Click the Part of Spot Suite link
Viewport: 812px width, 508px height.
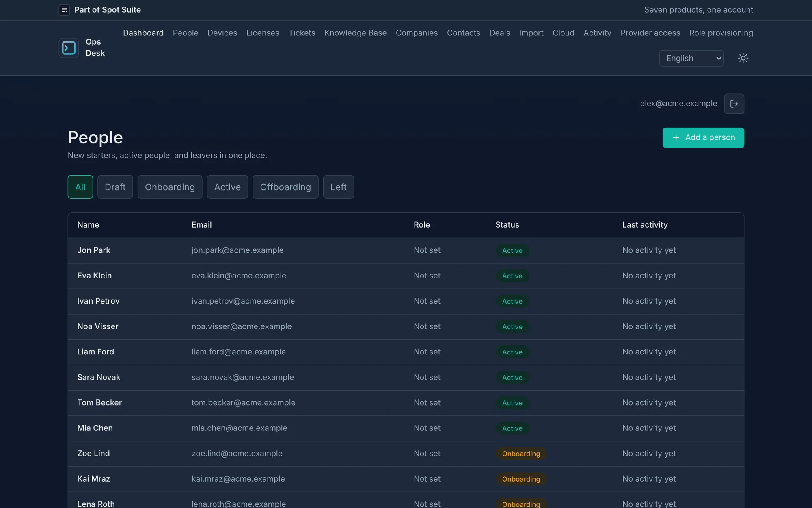108,10
